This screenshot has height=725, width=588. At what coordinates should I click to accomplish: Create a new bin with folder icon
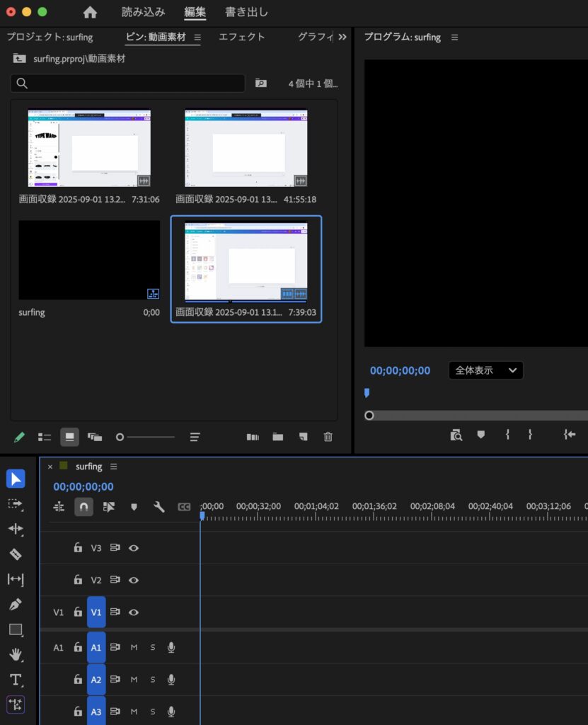[278, 437]
